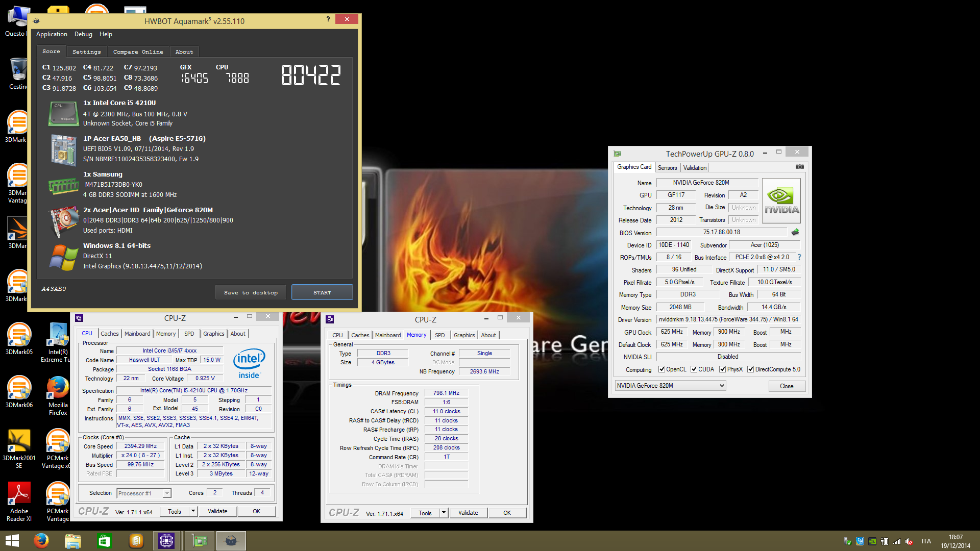
Task: Click Validate button in left CPU-Z
Action: [x=217, y=511]
